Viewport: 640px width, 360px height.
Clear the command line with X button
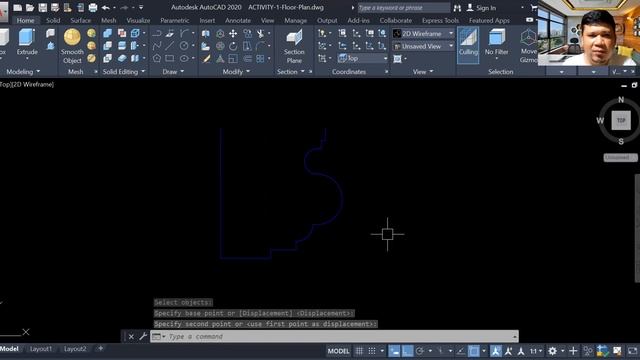131,337
